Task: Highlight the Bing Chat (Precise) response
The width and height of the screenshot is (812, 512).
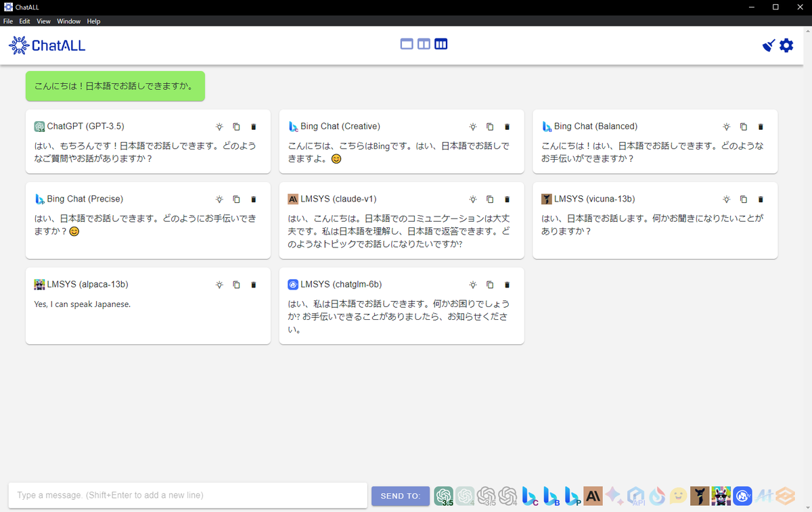Action: [219, 199]
